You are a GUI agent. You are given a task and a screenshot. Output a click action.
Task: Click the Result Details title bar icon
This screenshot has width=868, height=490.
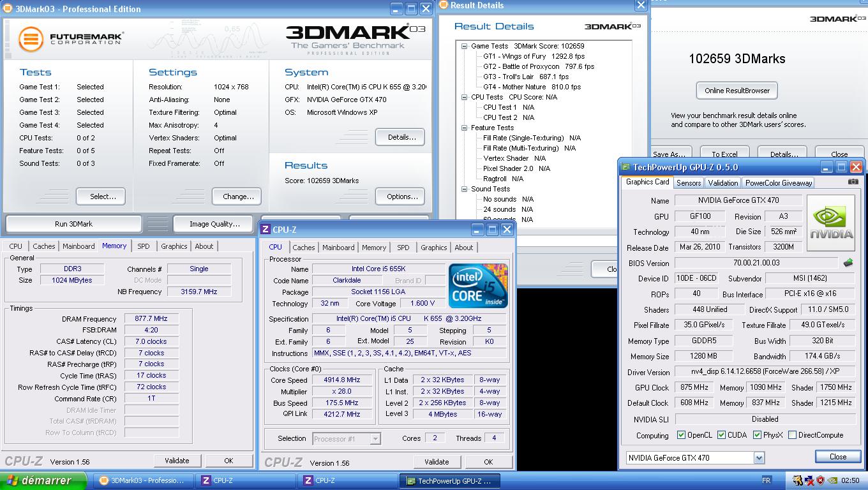pyautogui.click(x=444, y=5)
